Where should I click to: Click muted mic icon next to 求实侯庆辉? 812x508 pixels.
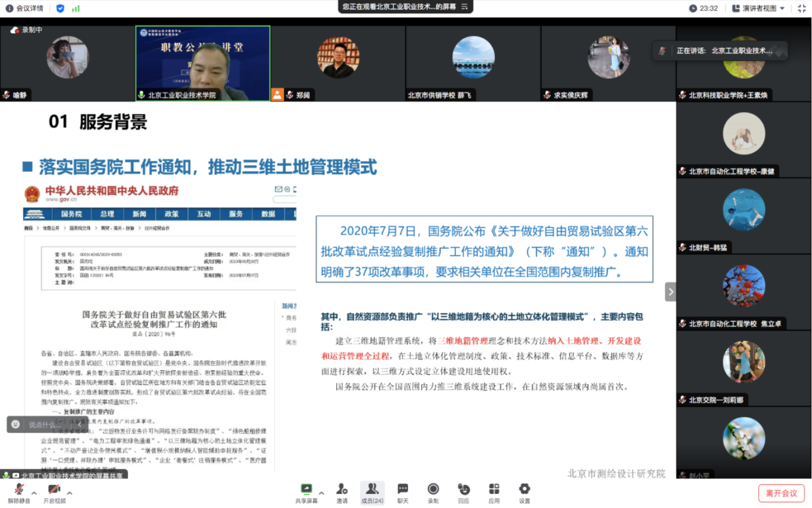click(x=547, y=95)
